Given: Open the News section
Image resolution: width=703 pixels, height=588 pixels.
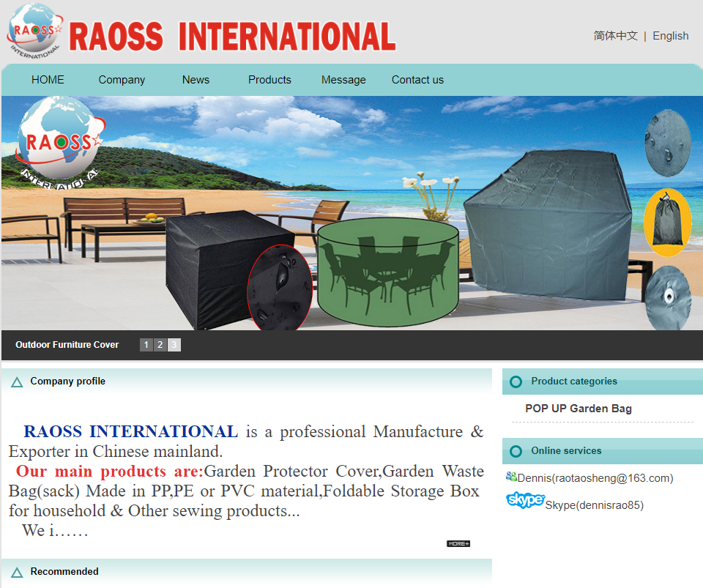Looking at the screenshot, I should [x=196, y=80].
